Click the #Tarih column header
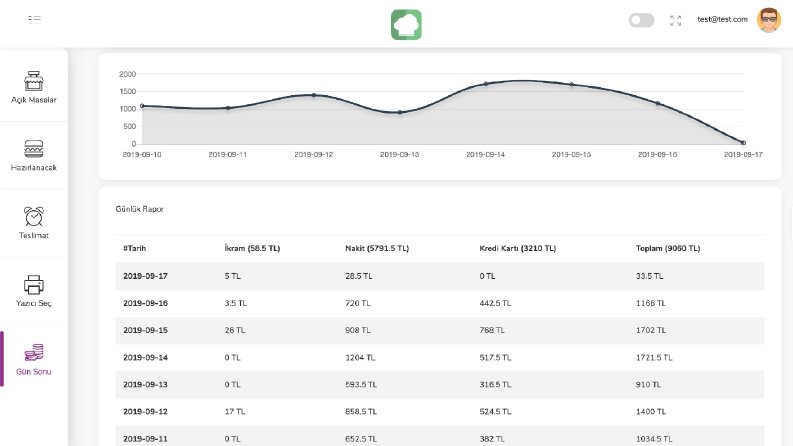This screenshot has height=446, width=793. [x=135, y=248]
